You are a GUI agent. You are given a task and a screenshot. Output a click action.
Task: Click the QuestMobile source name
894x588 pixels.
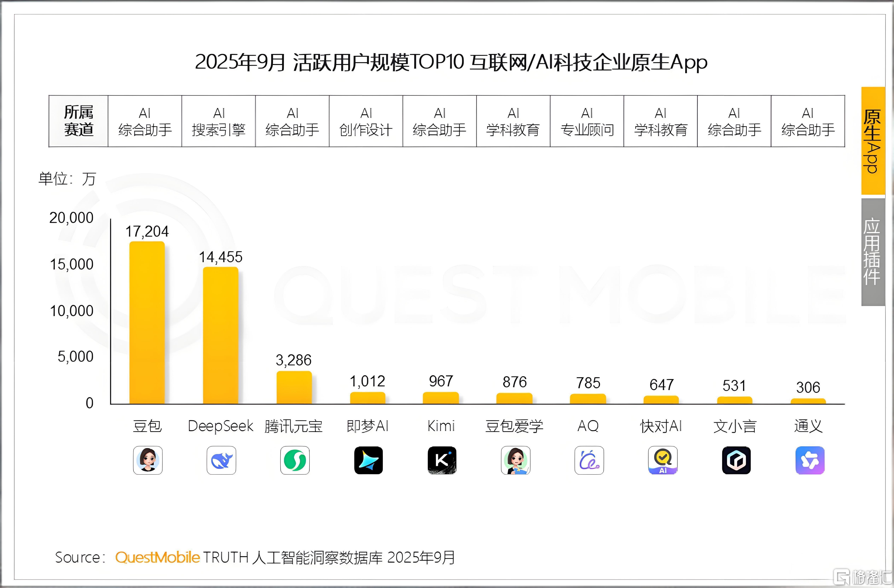click(157, 558)
